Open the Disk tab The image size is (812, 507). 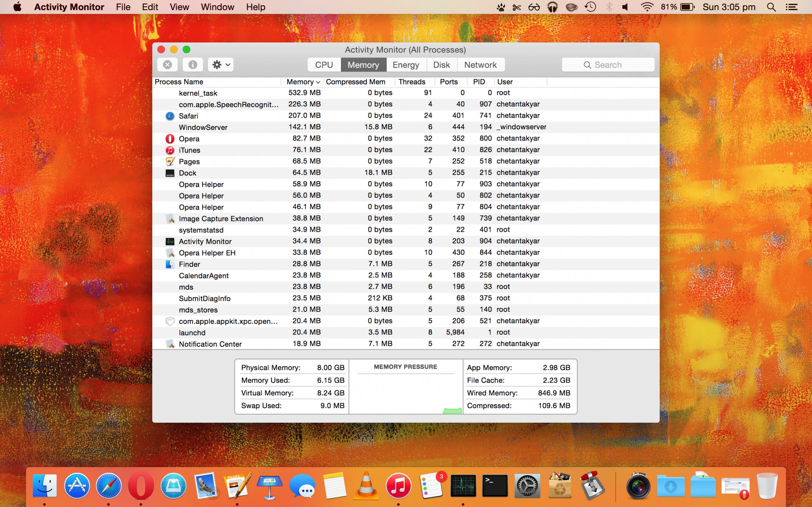point(442,65)
